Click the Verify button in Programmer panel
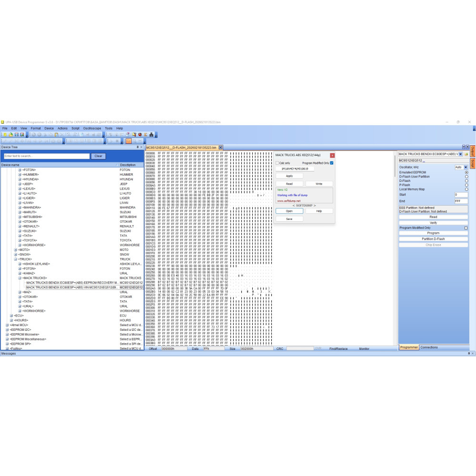This screenshot has height=476, width=476. (x=433, y=223)
